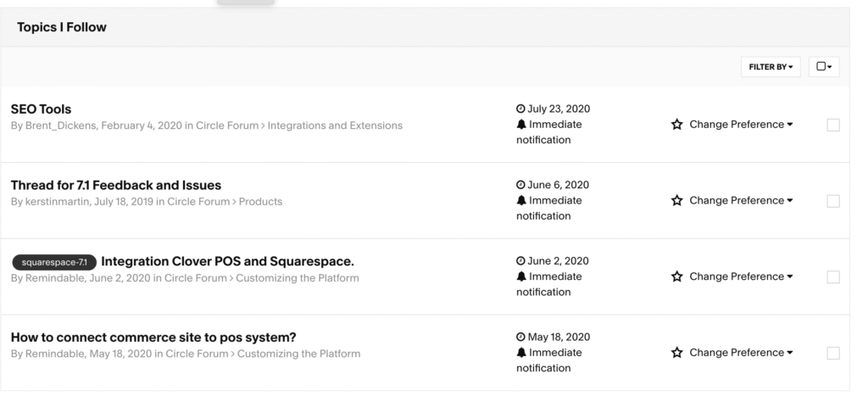Open How to connect commerce site topic

pos(153,337)
